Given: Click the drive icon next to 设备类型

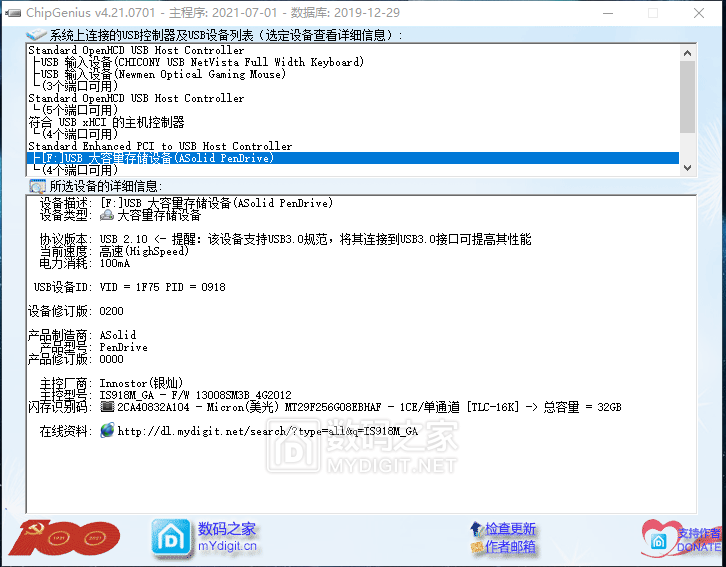Looking at the screenshot, I should click(x=107, y=215).
